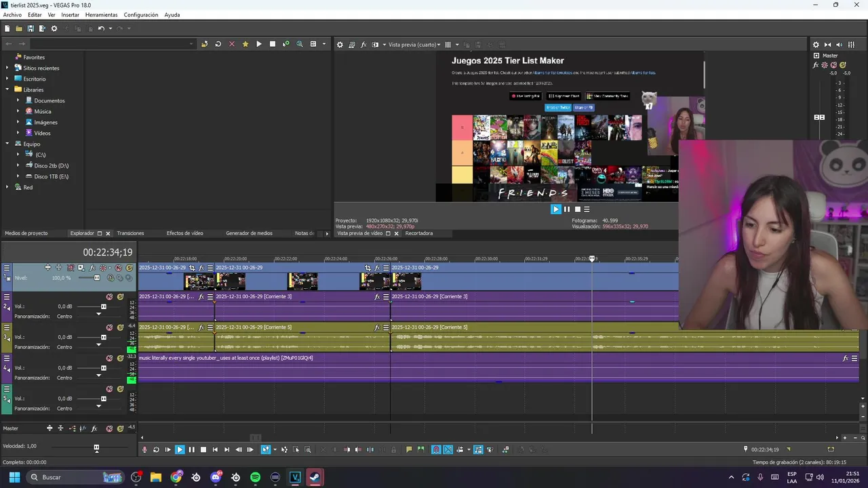Open the Configuración menu
868x488 pixels.
tap(140, 15)
